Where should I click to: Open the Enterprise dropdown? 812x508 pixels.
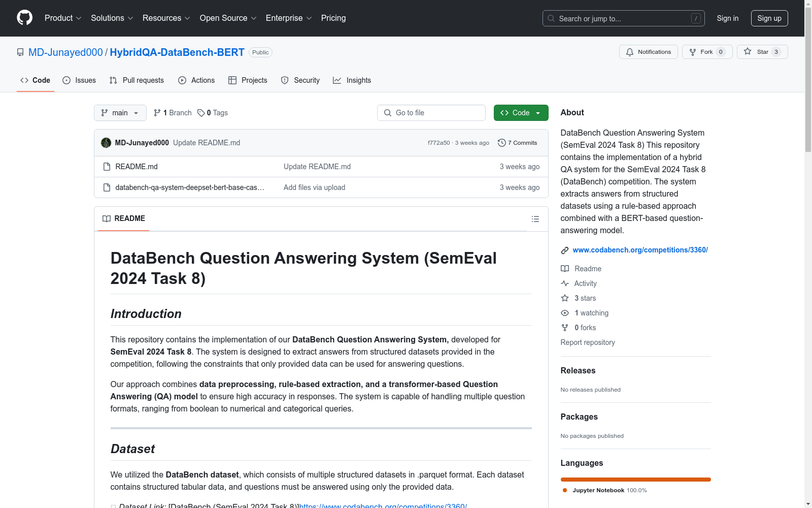tap(289, 18)
